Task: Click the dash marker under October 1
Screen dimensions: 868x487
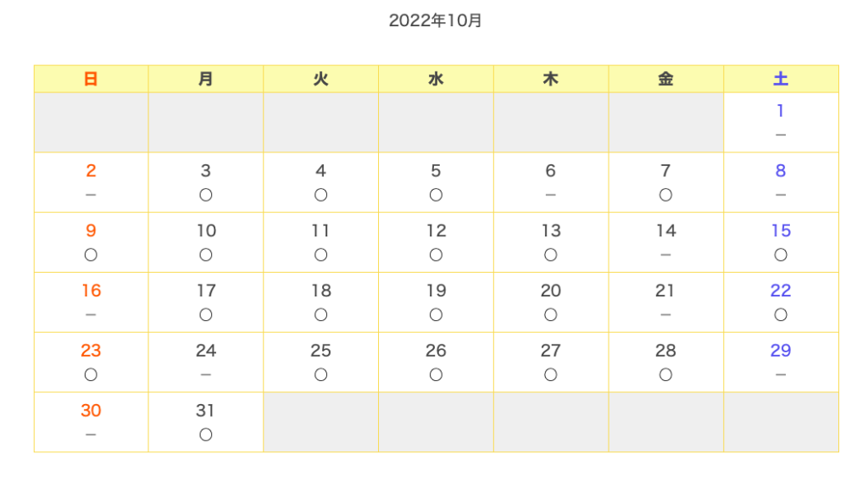Action: coord(781,135)
